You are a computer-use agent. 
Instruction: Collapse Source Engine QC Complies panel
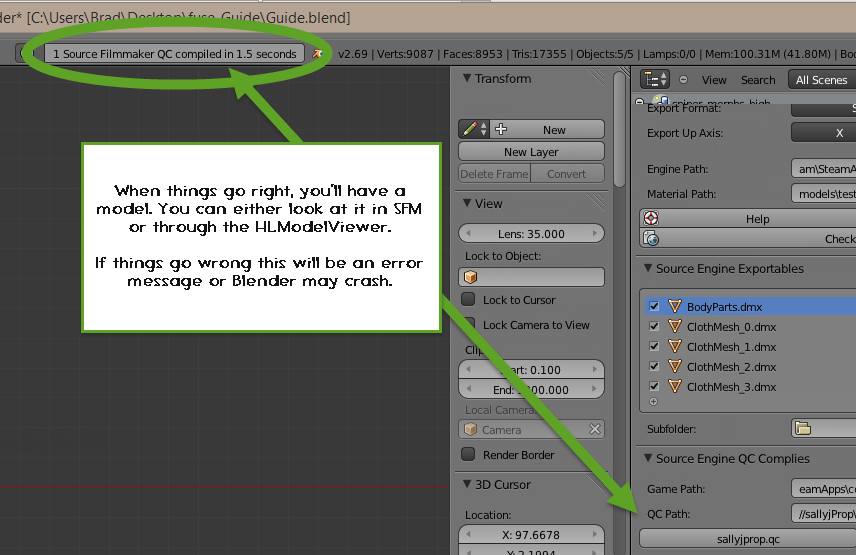(x=648, y=458)
